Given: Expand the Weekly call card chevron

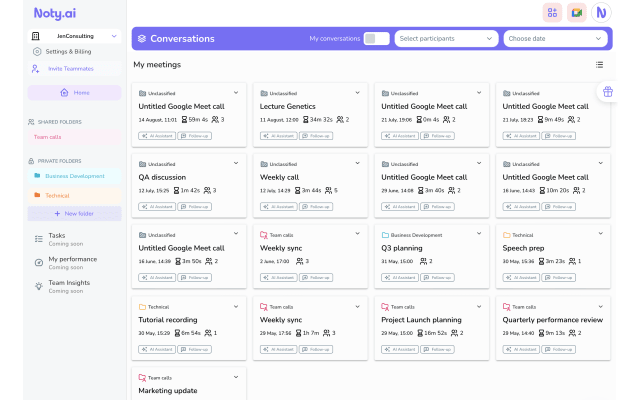Looking at the screenshot, I should (358, 163).
